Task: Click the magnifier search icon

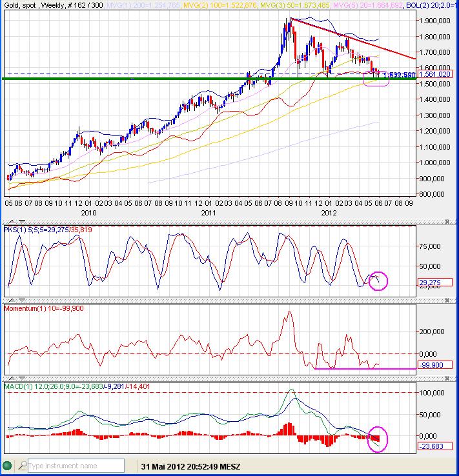Action: [x=22, y=466]
